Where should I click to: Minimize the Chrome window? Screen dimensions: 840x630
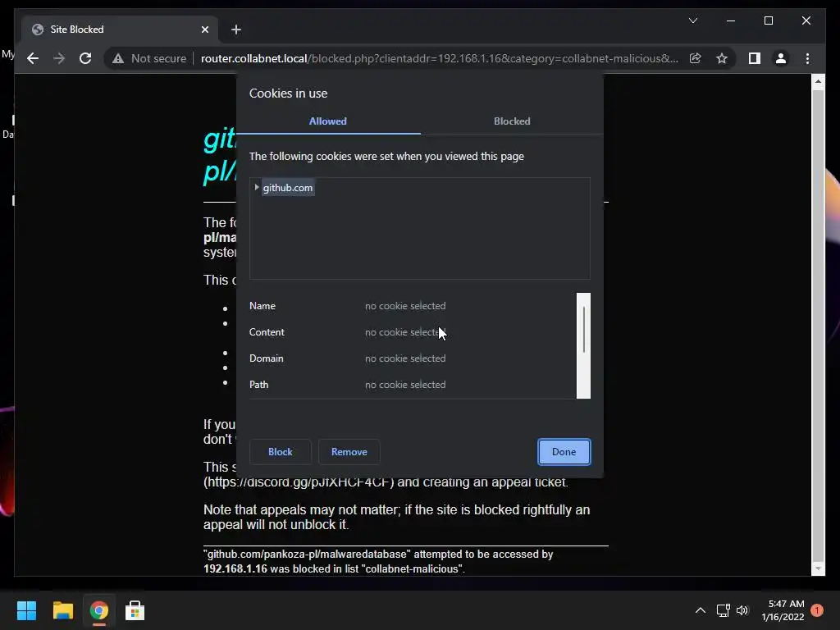[x=731, y=21]
